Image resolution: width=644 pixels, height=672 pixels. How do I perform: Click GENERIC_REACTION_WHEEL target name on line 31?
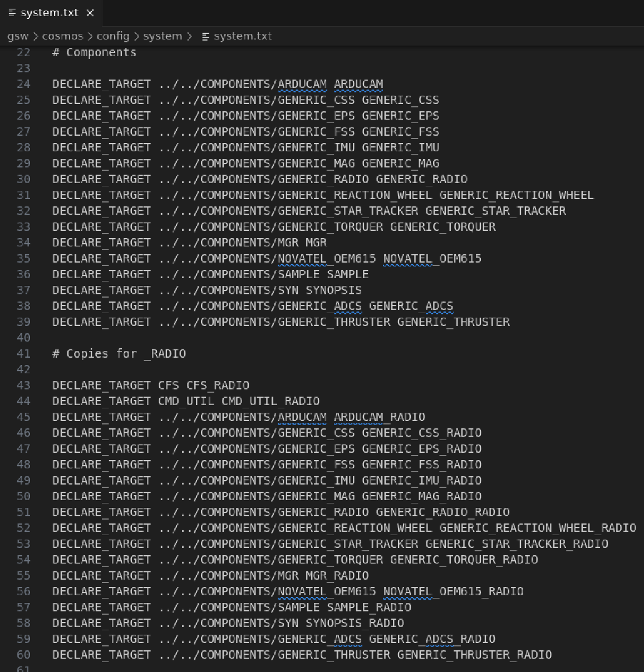coord(517,195)
